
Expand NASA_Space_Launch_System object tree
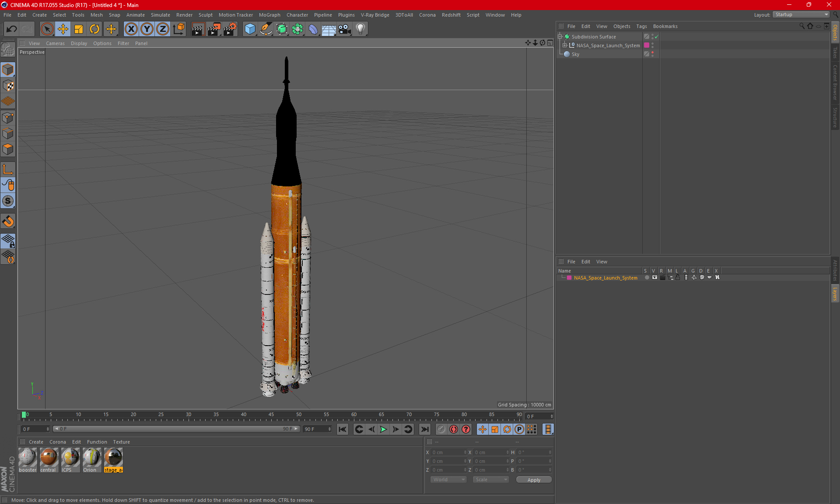tap(565, 45)
